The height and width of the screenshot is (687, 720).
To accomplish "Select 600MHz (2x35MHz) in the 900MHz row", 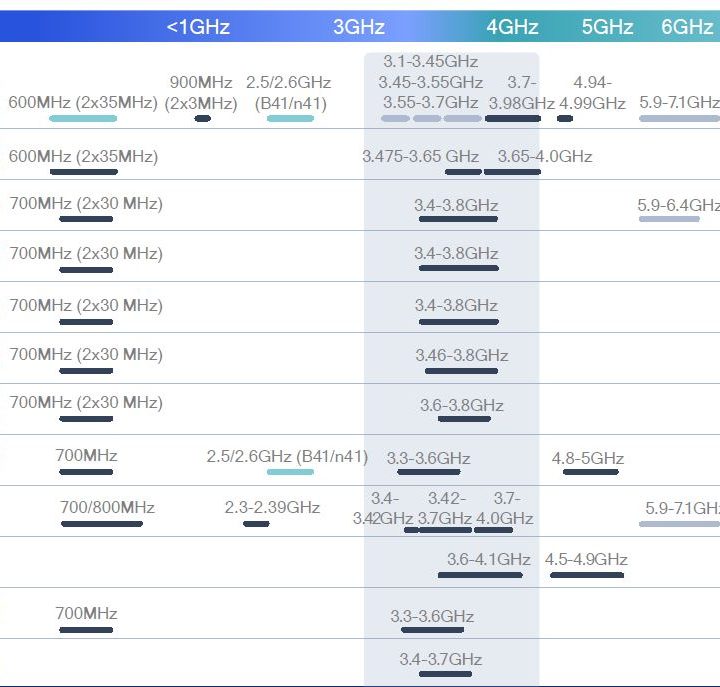I will click(83, 102).
